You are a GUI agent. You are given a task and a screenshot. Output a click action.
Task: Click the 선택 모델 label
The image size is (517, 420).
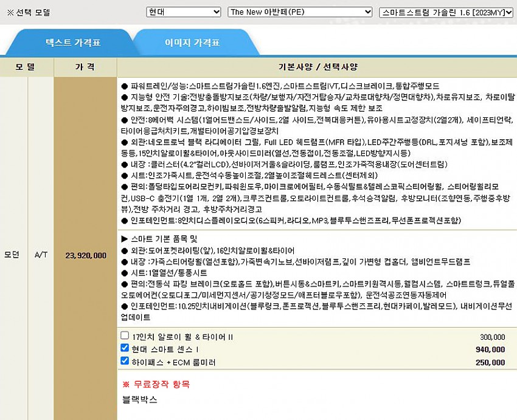(29, 12)
